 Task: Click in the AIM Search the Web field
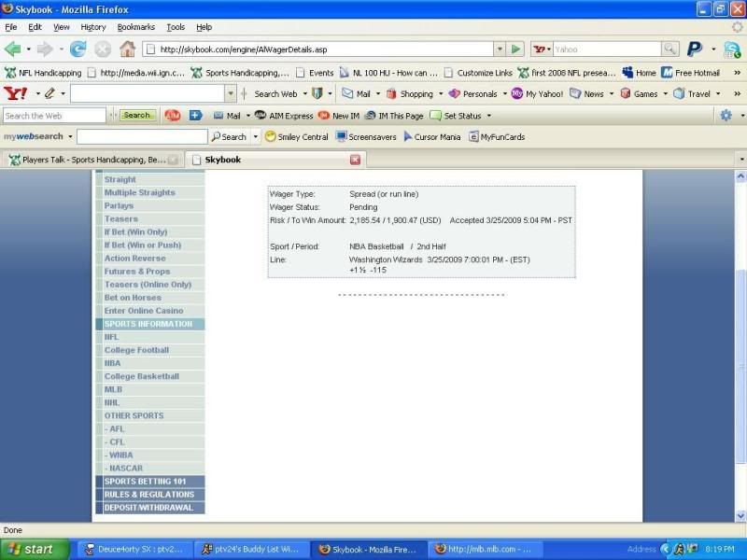click(x=54, y=116)
